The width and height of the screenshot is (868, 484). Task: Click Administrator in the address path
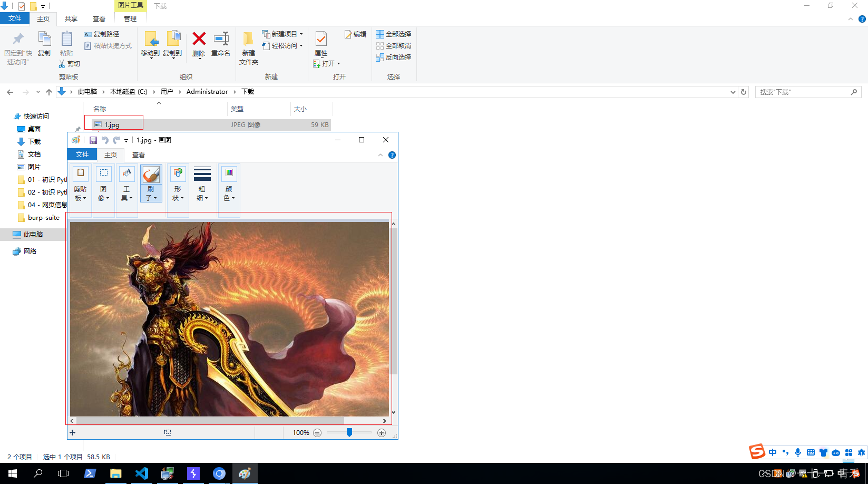coord(207,92)
